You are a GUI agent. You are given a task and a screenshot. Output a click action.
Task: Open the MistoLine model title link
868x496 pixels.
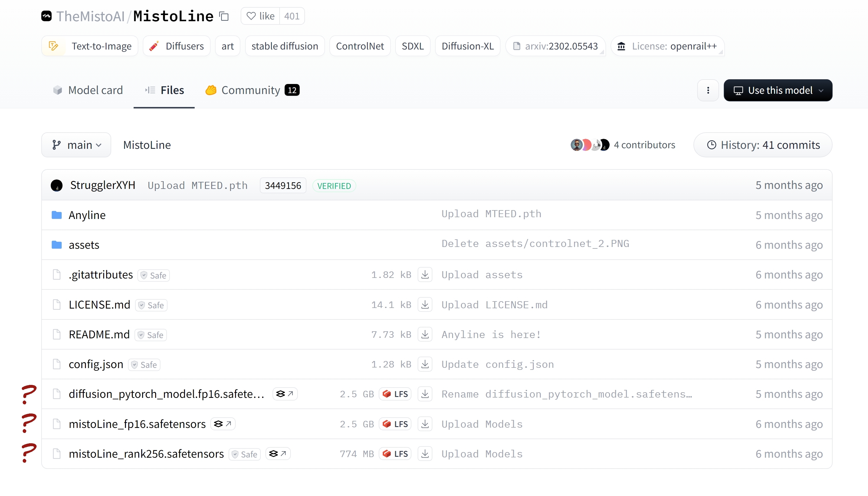pyautogui.click(x=173, y=16)
